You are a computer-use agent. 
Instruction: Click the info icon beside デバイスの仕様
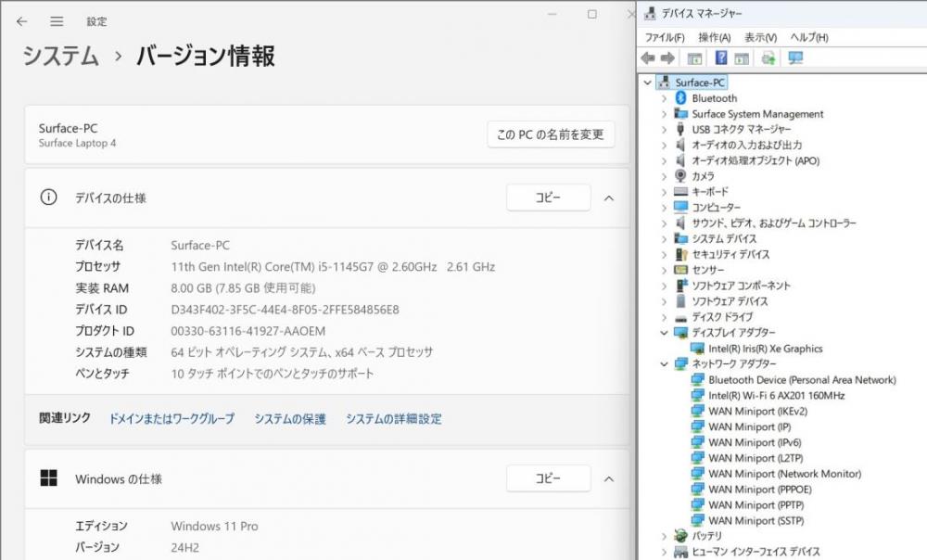tap(48, 197)
